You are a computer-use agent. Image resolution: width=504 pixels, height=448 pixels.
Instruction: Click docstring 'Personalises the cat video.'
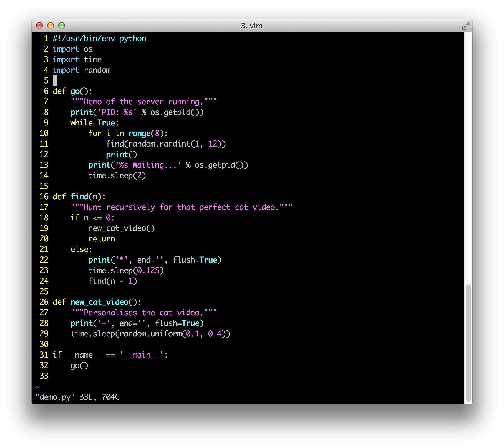click(x=144, y=313)
